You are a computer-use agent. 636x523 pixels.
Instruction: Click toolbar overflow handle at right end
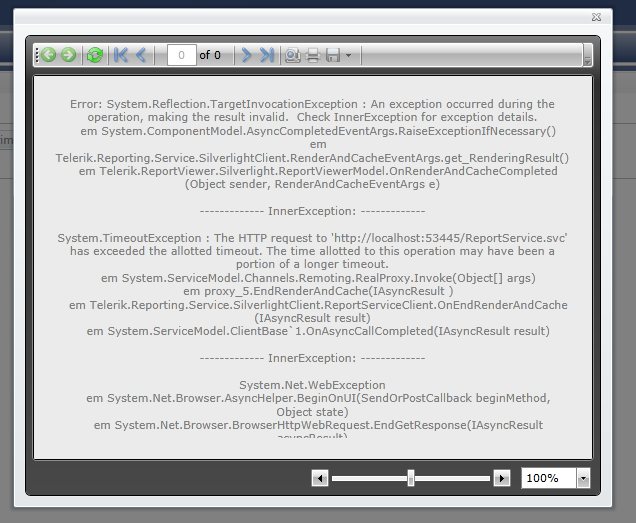587,55
